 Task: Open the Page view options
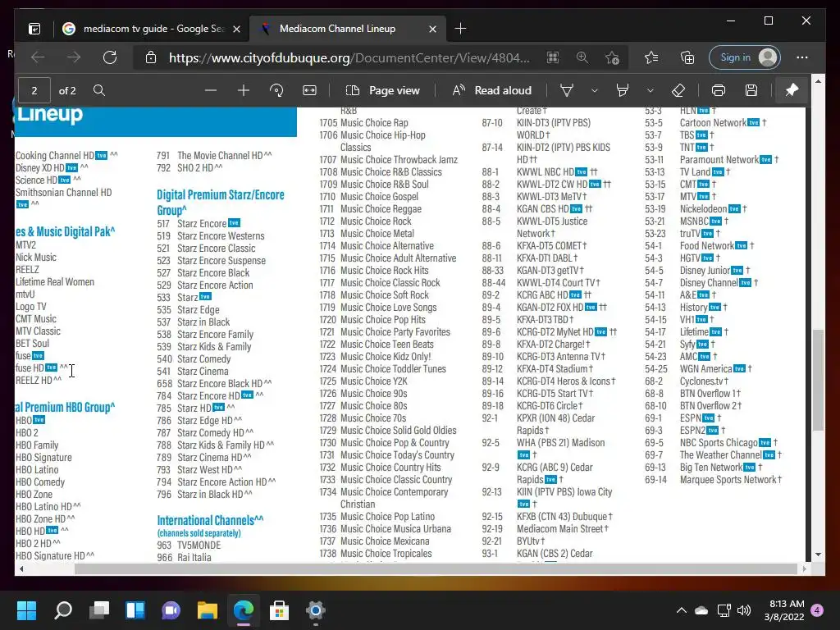pyautogui.click(x=383, y=90)
